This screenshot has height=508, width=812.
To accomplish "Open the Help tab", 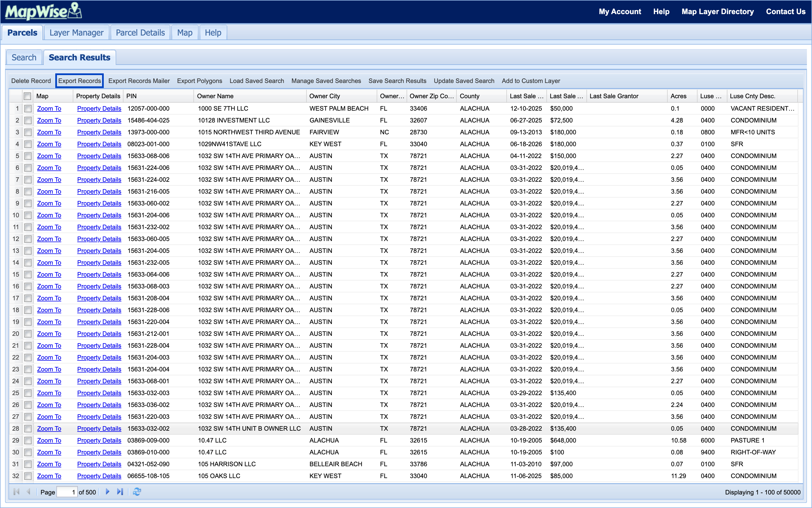I will [x=213, y=32].
